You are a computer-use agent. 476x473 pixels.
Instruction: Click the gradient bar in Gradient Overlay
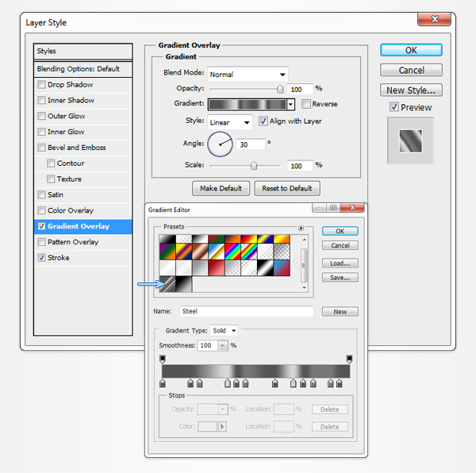248,105
